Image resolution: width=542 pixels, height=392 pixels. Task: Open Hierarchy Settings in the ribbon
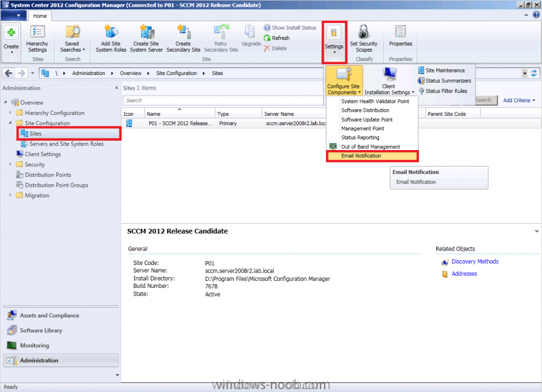tap(37, 39)
